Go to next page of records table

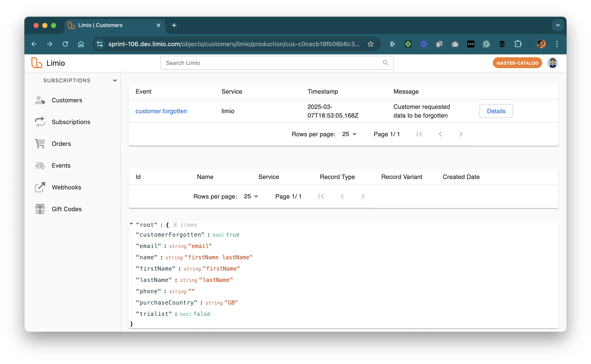363,196
